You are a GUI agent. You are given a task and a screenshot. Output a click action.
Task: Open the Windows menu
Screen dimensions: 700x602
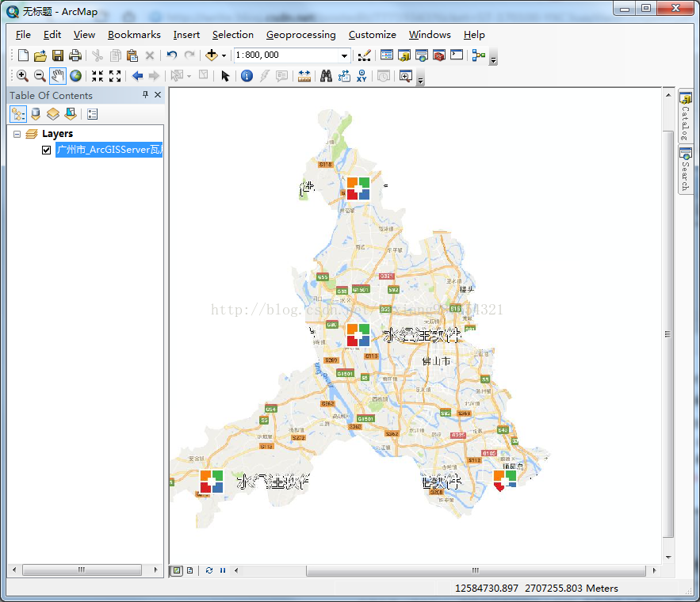(430, 35)
